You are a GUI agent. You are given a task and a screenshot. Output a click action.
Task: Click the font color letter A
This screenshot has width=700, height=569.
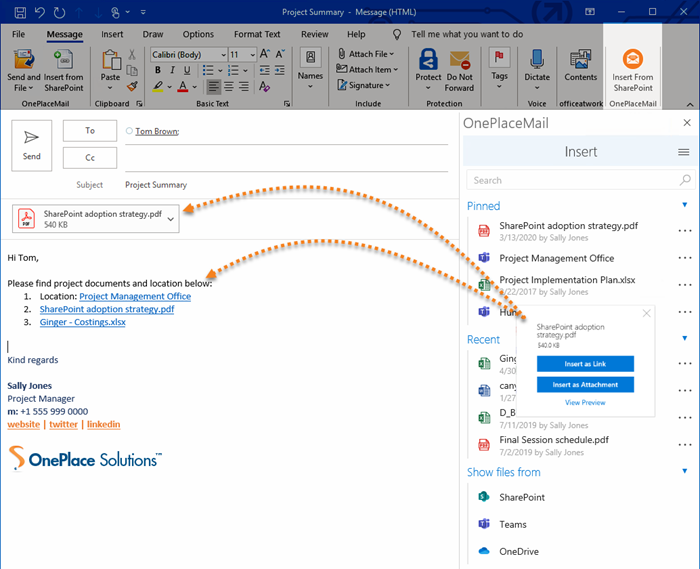coord(183,86)
